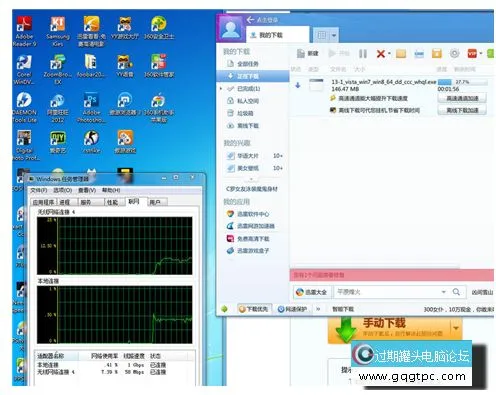Open DAEMON Tools Lite desktop shortcut
This screenshot has width=496, height=395.
tap(24, 107)
